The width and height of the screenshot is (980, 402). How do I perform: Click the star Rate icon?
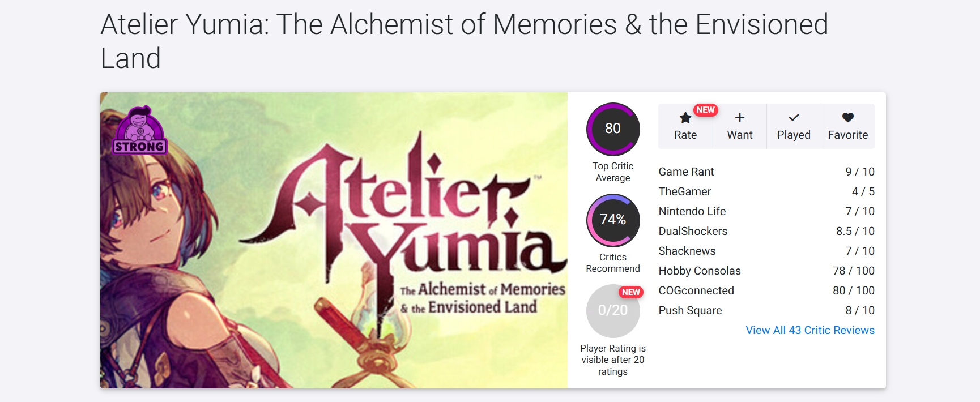click(x=685, y=118)
